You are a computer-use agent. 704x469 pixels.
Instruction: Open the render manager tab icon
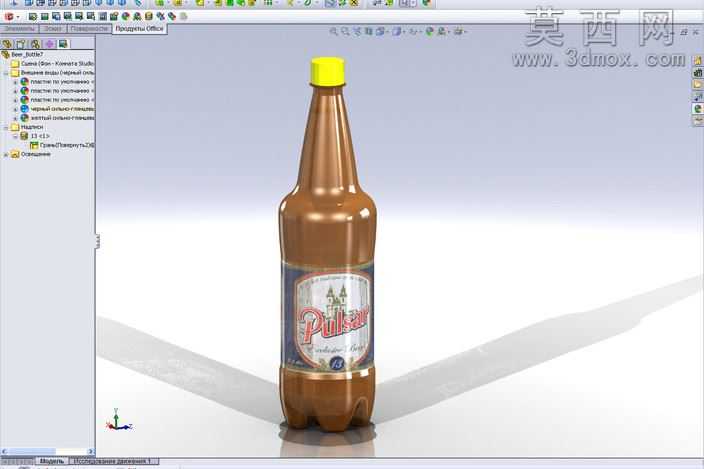pos(63,44)
